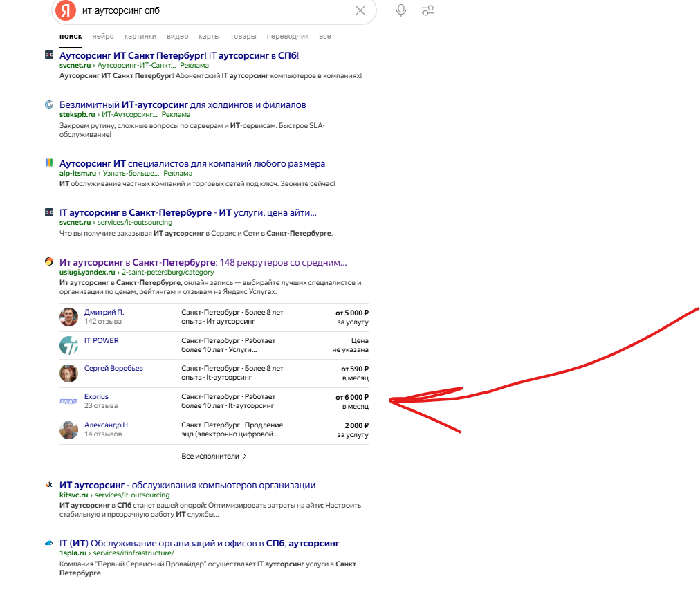Open IT-POWER logo thumbnail

(x=68, y=345)
